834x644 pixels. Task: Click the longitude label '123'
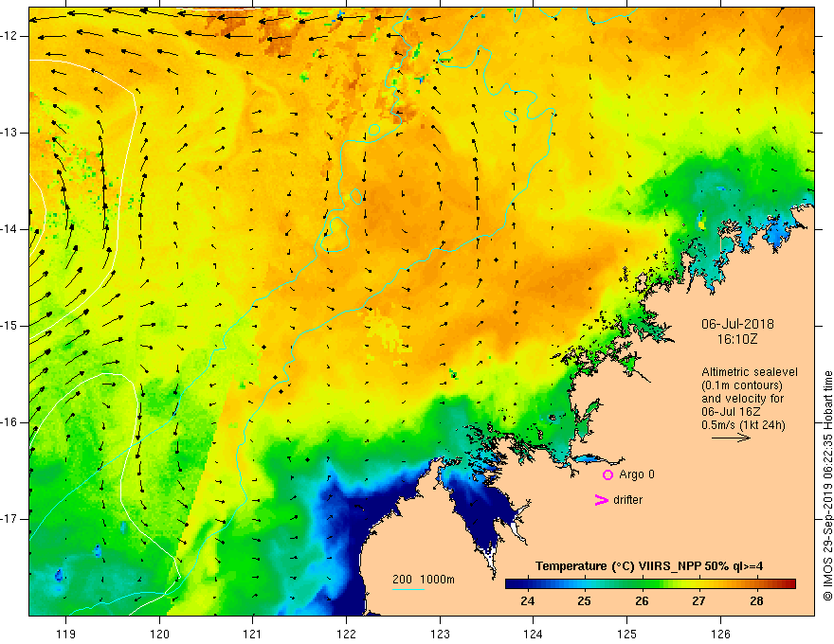(440, 634)
